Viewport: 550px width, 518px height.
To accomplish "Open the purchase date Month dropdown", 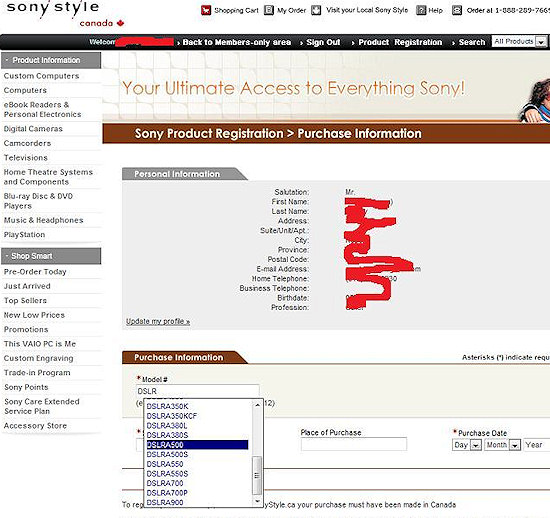I will point(515,445).
